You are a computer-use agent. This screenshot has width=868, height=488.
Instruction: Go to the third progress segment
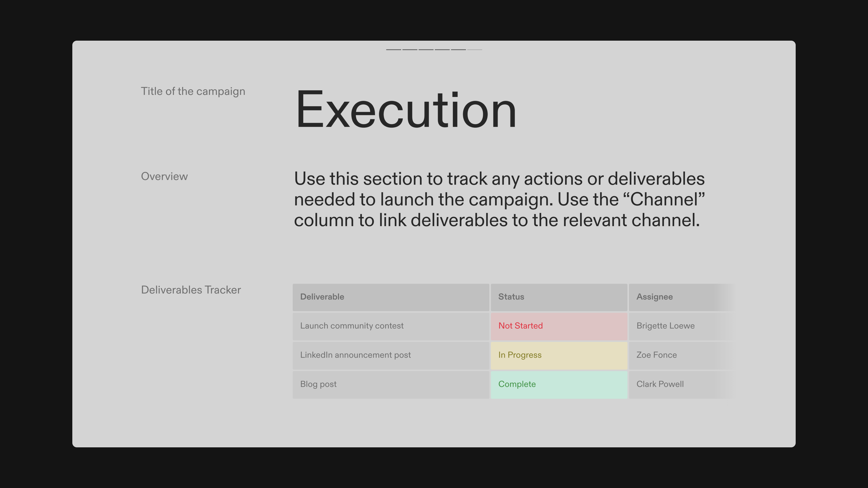click(x=426, y=49)
